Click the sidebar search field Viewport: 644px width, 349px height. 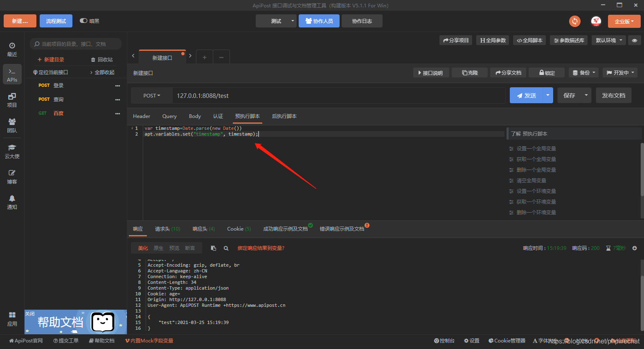tap(76, 44)
